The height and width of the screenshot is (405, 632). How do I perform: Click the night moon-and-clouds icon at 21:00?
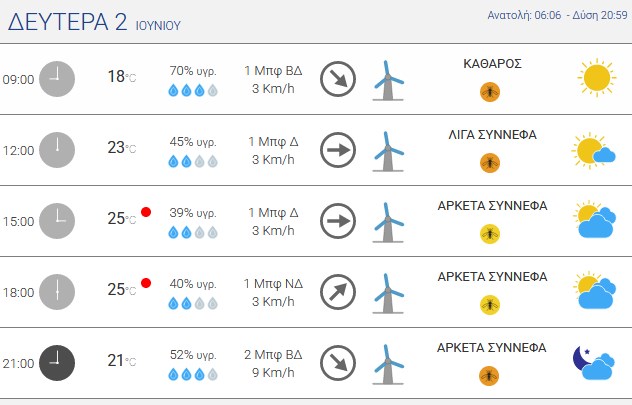[x=594, y=363]
